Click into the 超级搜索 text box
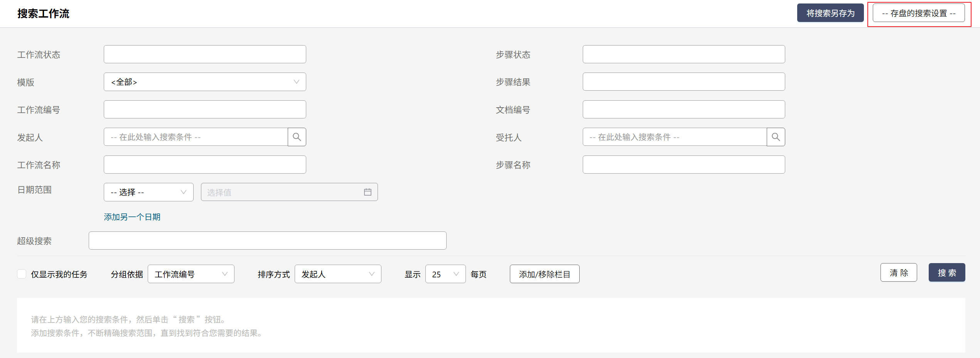 click(267, 241)
